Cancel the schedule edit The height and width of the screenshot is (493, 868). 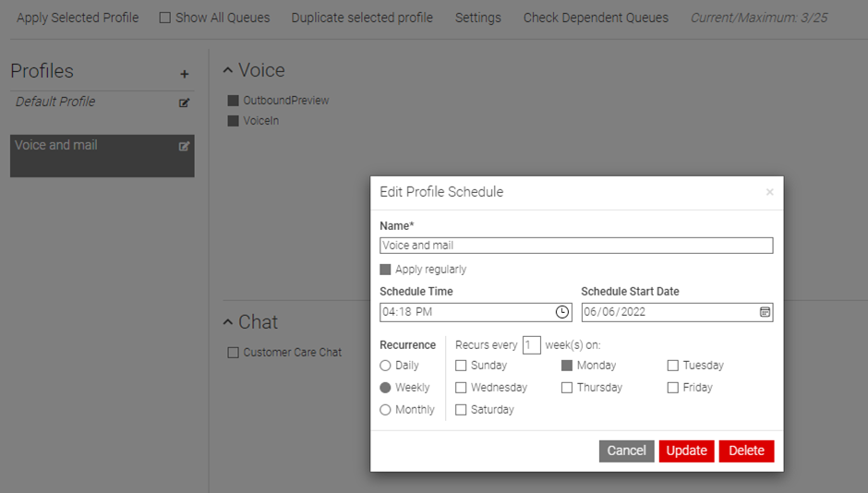click(x=626, y=451)
